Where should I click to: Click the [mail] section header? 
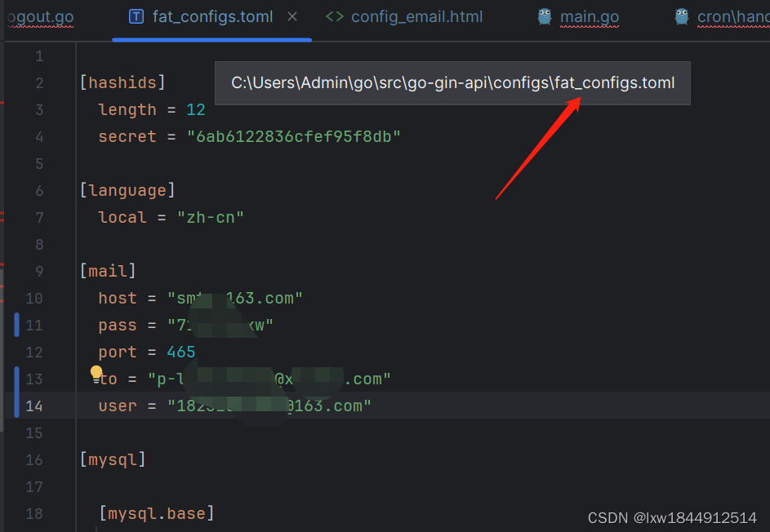click(x=108, y=271)
